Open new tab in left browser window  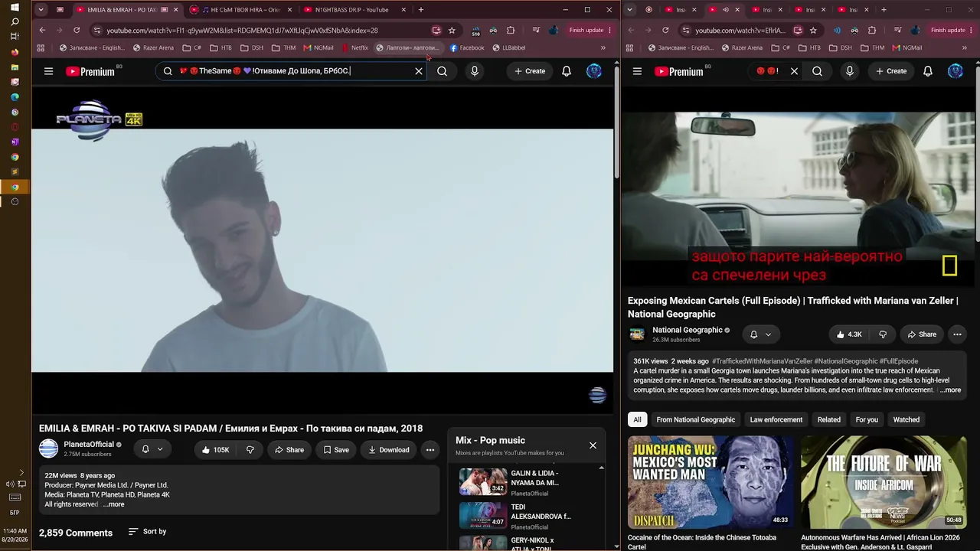[421, 10]
